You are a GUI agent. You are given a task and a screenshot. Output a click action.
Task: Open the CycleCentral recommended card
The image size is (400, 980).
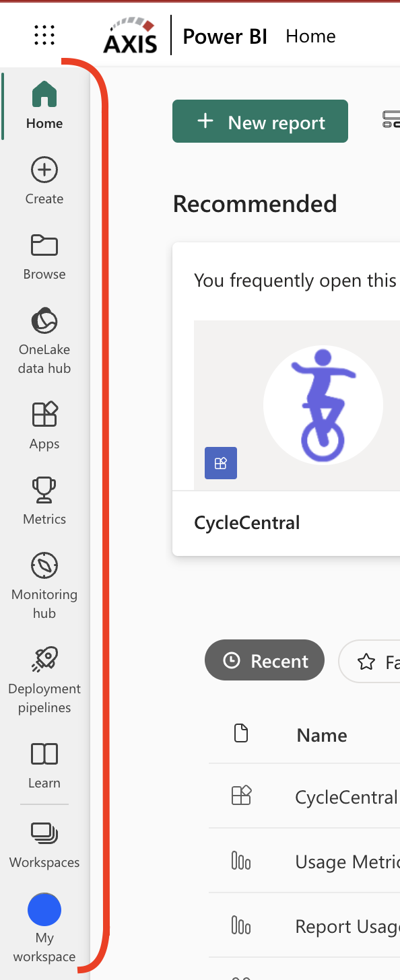coord(296,404)
